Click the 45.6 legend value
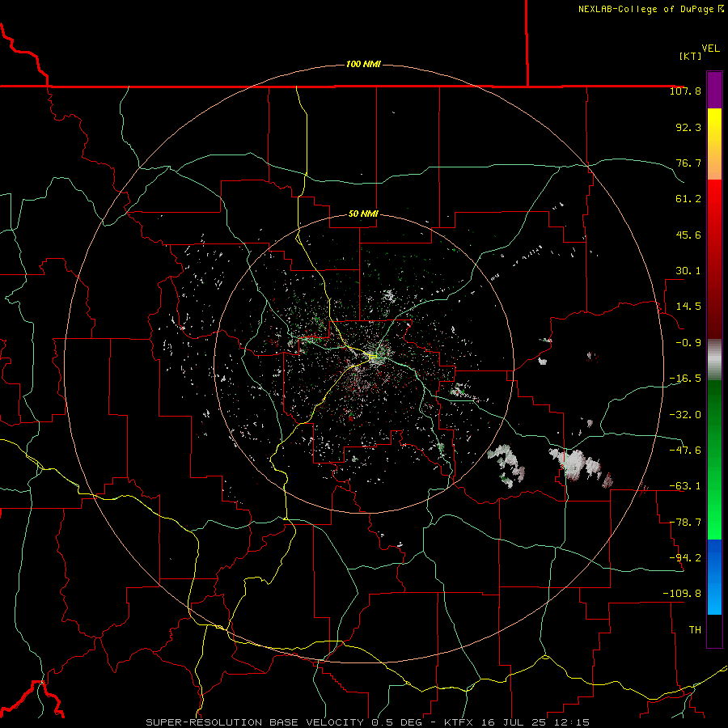Screen dimensions: 728x728 pyautogui.click(x=688, y=235)
